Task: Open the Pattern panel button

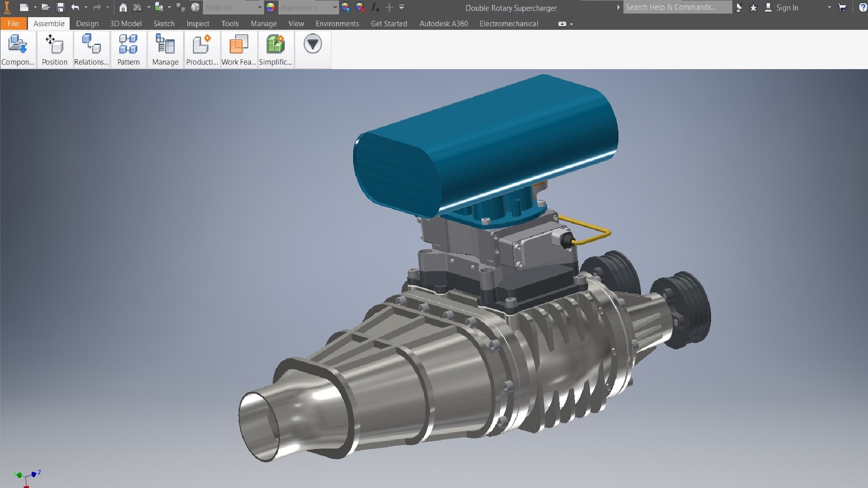Action: click(128, 50)
